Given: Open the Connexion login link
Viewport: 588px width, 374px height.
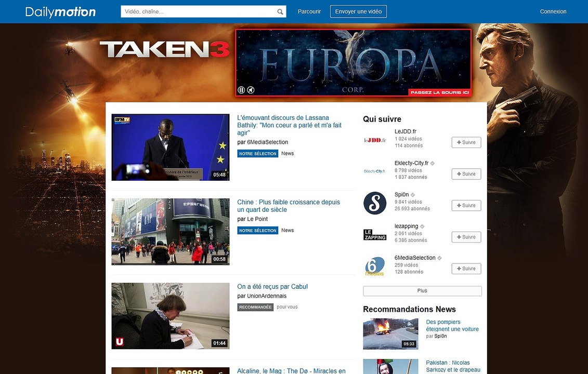Looking at the screenshot, I should pos(553,11).
